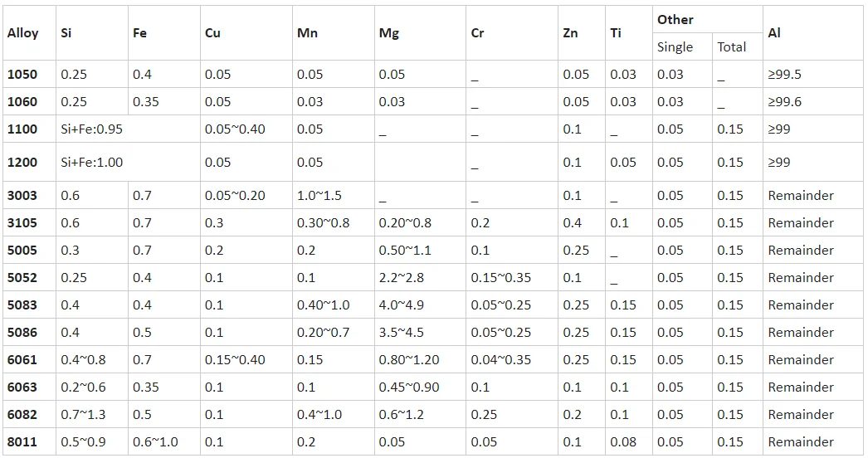This screenshot has height=458, width=868.
Task: Click the Total sub-column header
Action: coord(731,47)
